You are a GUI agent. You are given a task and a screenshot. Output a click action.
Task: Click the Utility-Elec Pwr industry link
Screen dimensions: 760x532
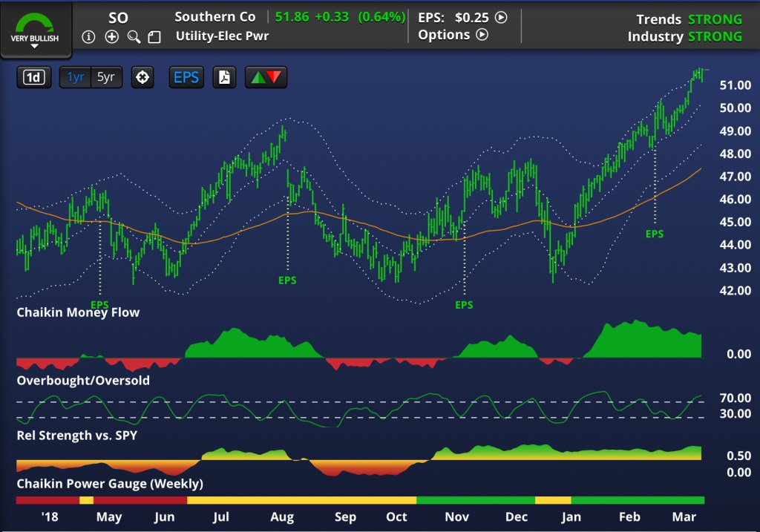click(x=222, y=35)
